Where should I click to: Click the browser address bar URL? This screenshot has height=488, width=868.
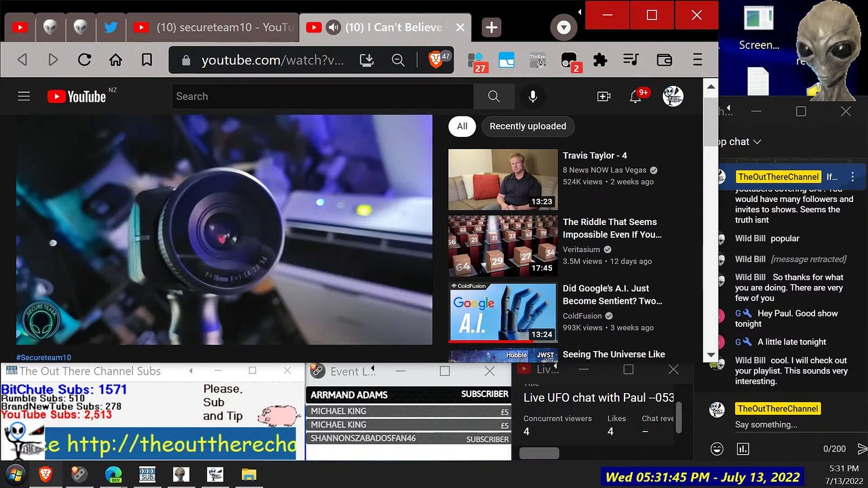[x=273, y=60]
